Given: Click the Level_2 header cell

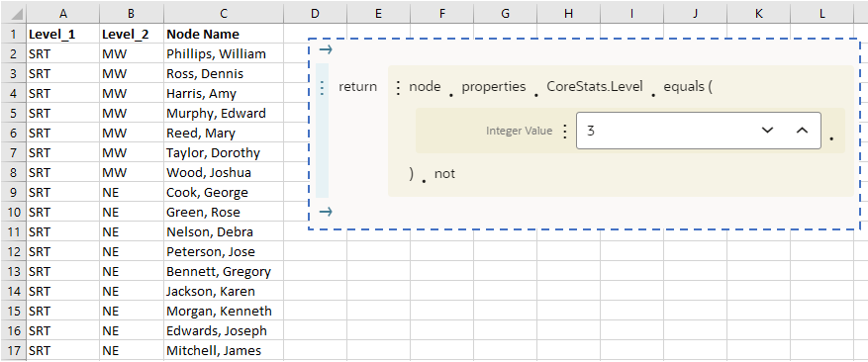Looking at the screenshot, I should pos(132,35).
